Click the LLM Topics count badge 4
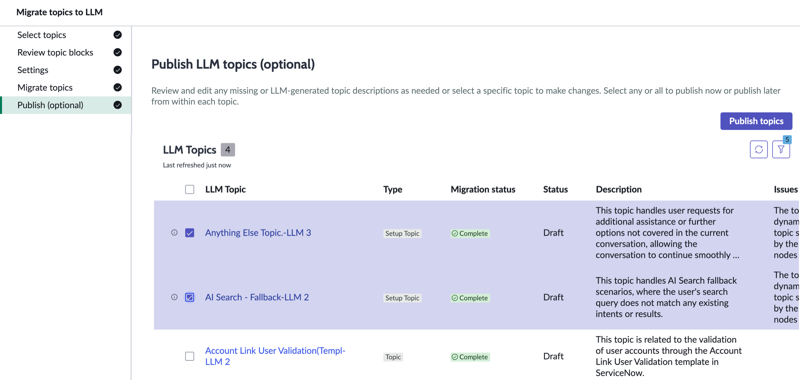 228,150
